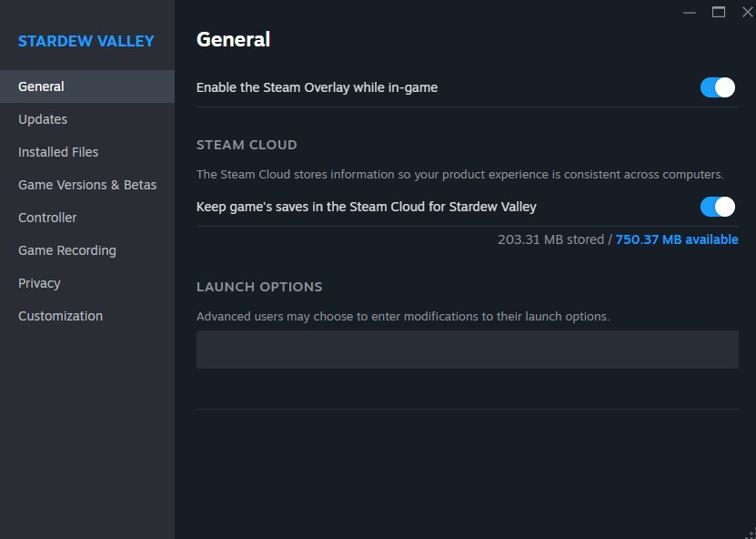
Task: Select Game Versions & Betas
Action: click(87, 185)
